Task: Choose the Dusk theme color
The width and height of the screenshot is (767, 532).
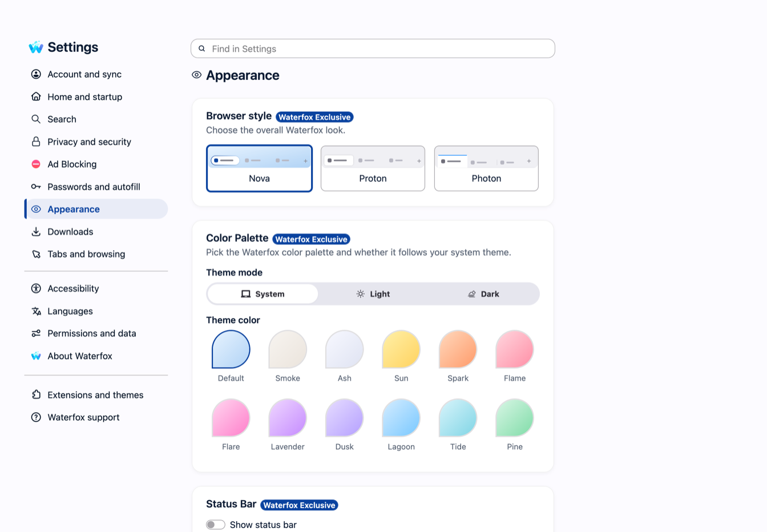Action: pyautogui.click(x=345, y=418)
